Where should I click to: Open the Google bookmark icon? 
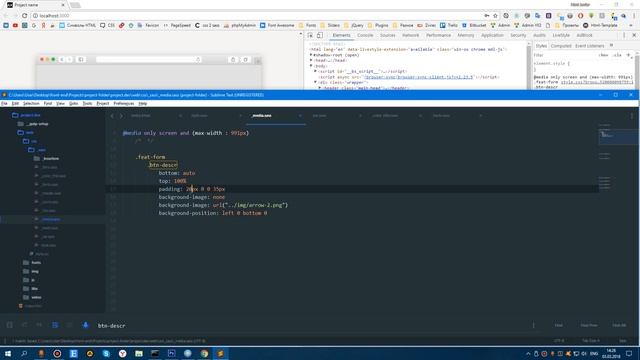coord(34,25)
